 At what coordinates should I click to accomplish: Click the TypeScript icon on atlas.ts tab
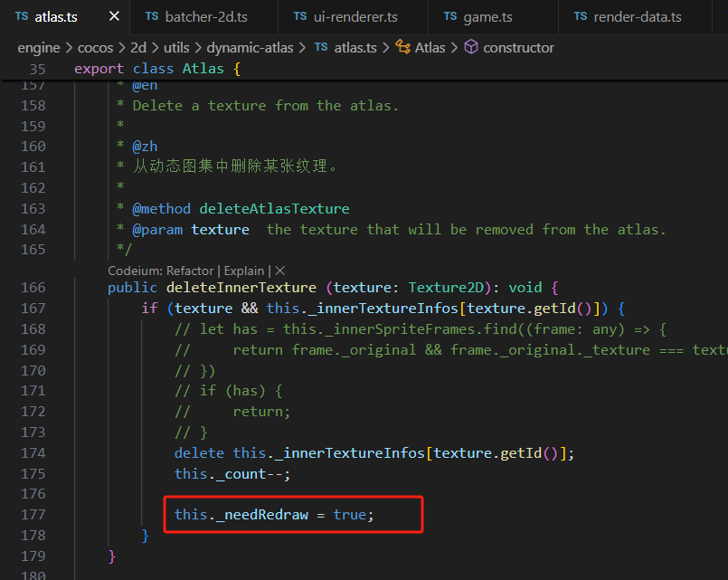[22, 16]
